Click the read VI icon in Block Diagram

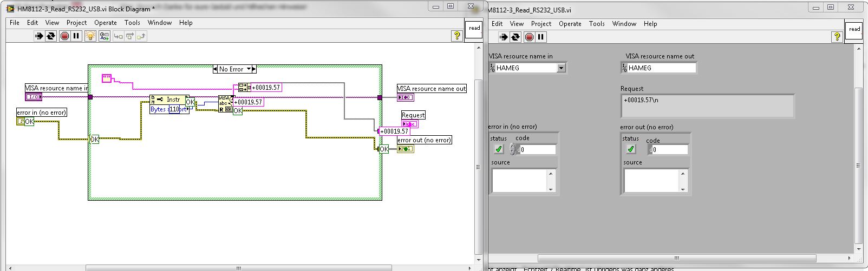(474, 29)
